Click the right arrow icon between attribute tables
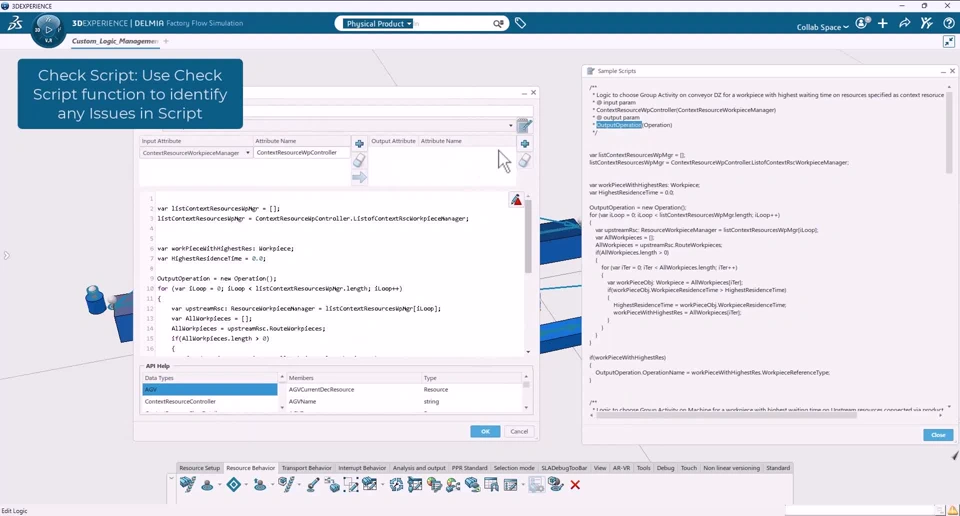Image resolution: width=960 pixels, height=516 pixels. [x=359, y=178]
